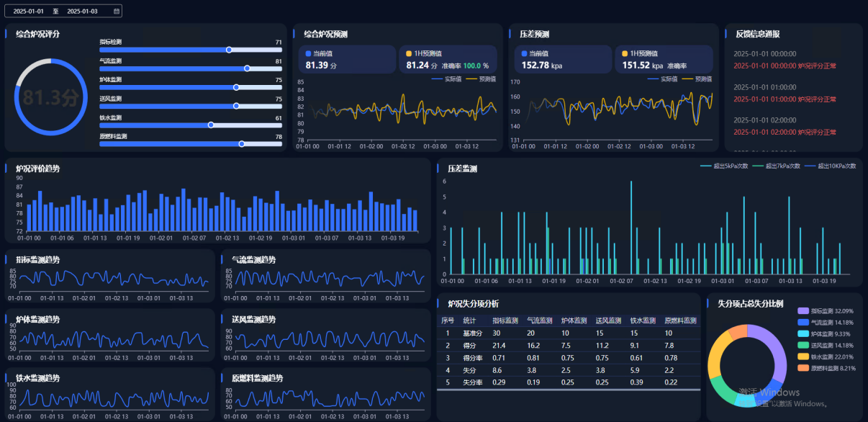Click the calendar icon in date range picker
This screenshot has width=868, height=422.
117,12
